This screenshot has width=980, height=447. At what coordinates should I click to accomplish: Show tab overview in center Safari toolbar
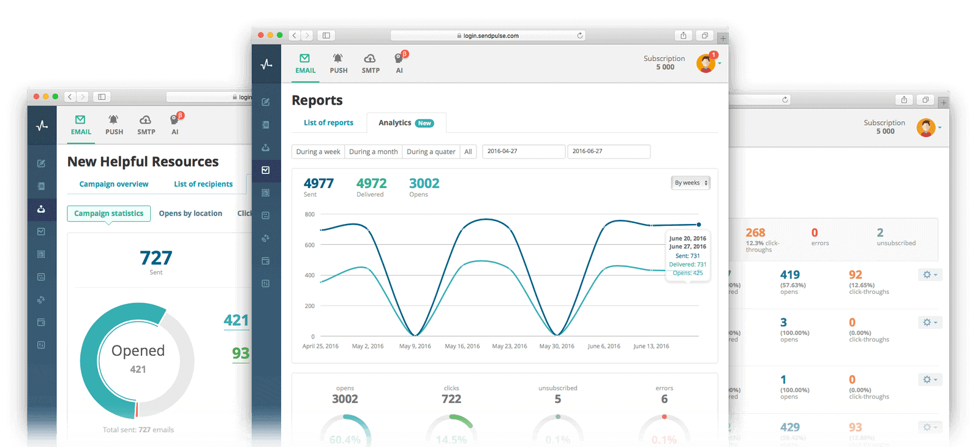705,36
